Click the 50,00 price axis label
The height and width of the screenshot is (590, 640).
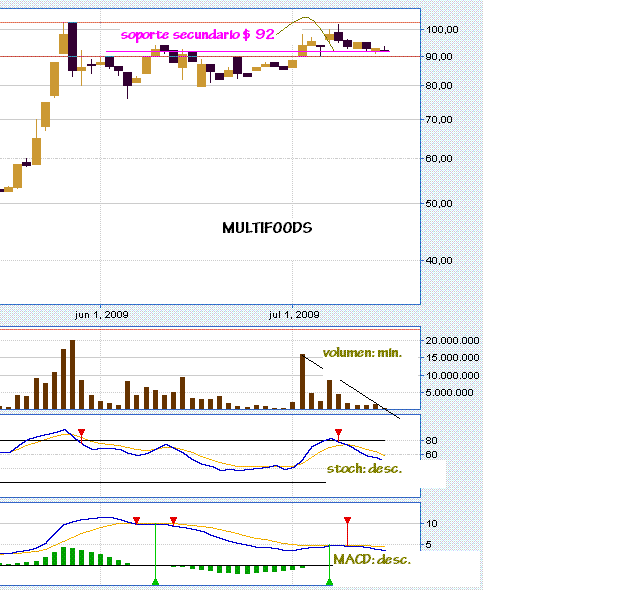(x=442, y=203)
